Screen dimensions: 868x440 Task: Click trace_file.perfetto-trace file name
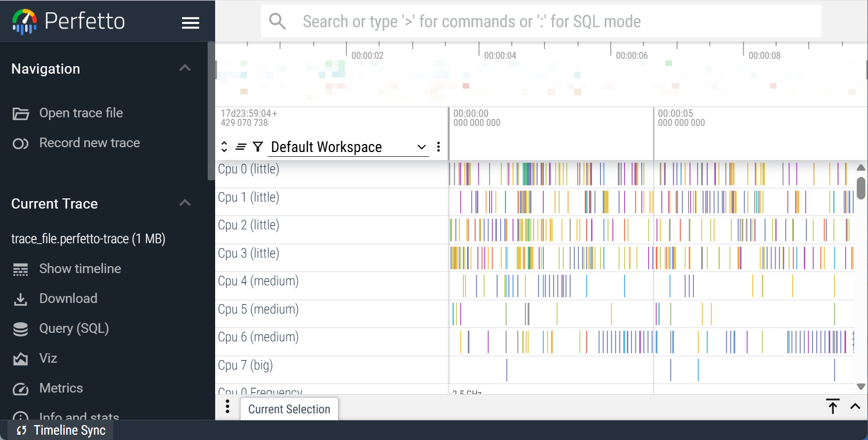tap(88, 238)
